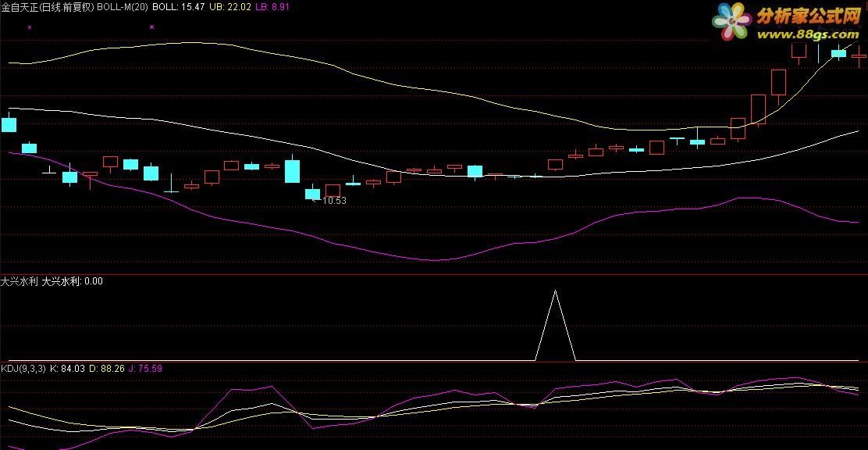Click the K: 84.03 value

pyautogui.click(x=68, y=368)
